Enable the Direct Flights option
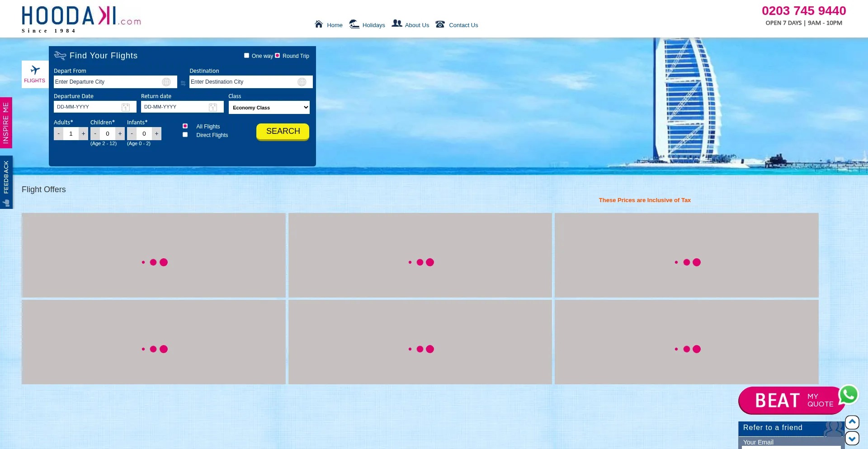 [185, 135]
